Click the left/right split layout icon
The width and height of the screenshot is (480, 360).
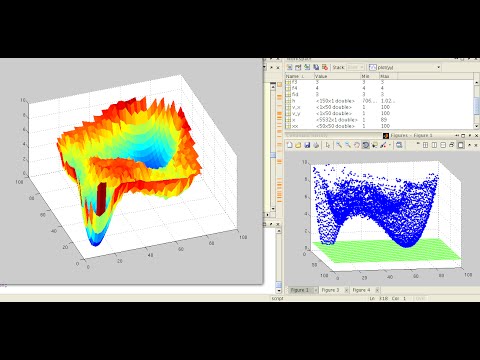pyautogui.click(x=434, y=145)
